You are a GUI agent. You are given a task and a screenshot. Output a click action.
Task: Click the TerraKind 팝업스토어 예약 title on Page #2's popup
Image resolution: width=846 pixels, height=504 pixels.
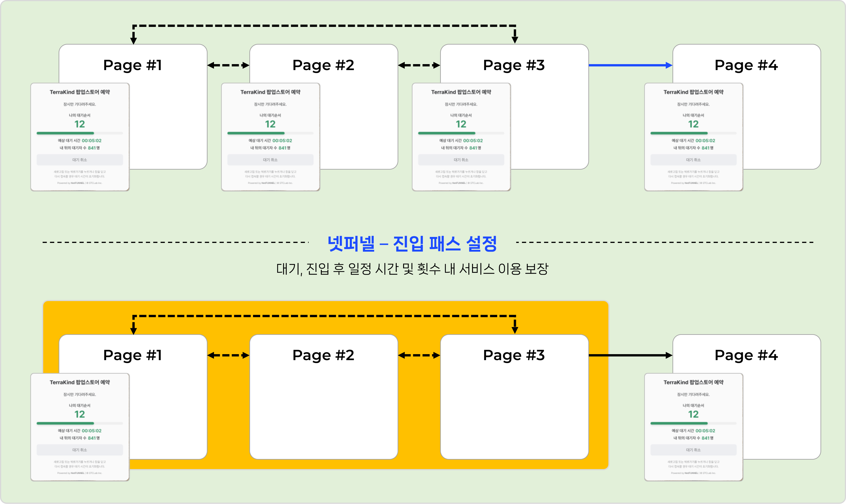270,92
